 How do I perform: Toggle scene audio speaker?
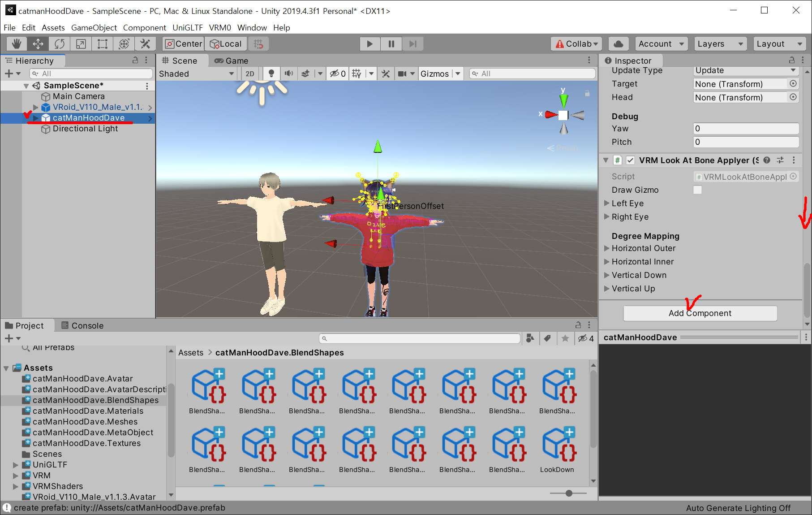(x=289, y=74)
